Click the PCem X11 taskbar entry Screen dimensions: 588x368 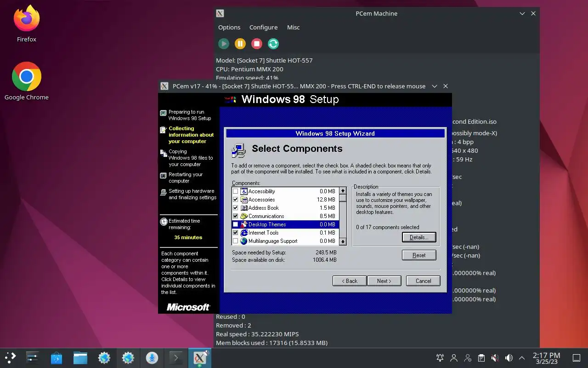coord(200,358)
